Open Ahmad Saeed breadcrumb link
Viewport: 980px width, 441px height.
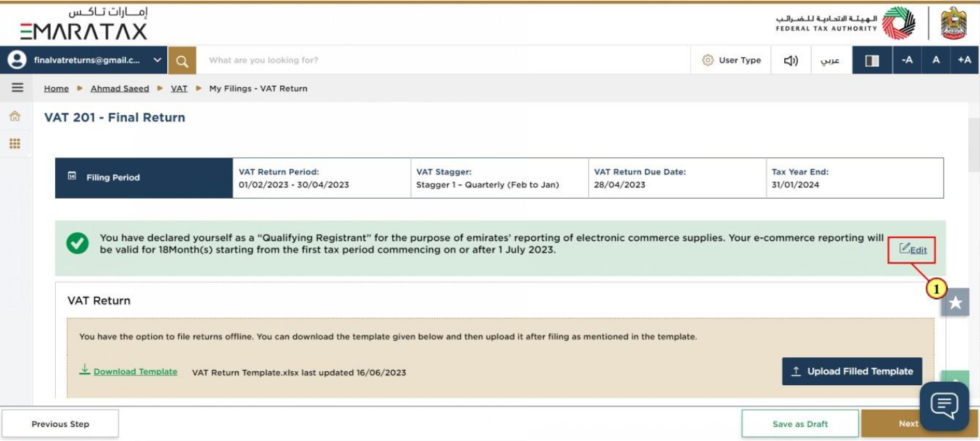tap(120, 88)
